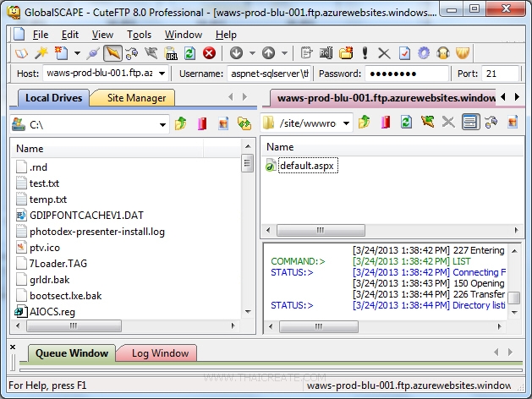Toggle the remote pane log view button

[470, 122]
